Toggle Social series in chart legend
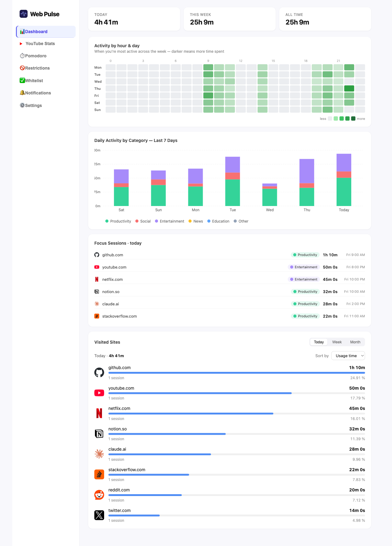 pyautogui.click(x=143, y=221)
